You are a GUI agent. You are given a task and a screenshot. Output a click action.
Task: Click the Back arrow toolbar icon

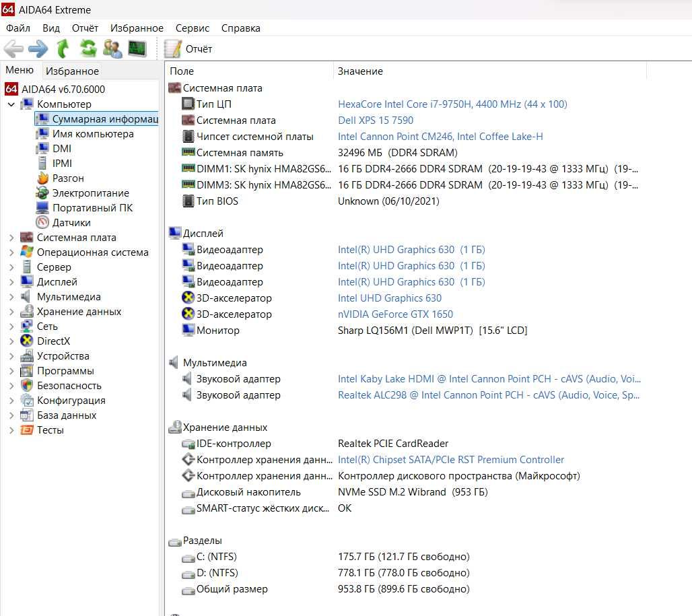(13, 48)
